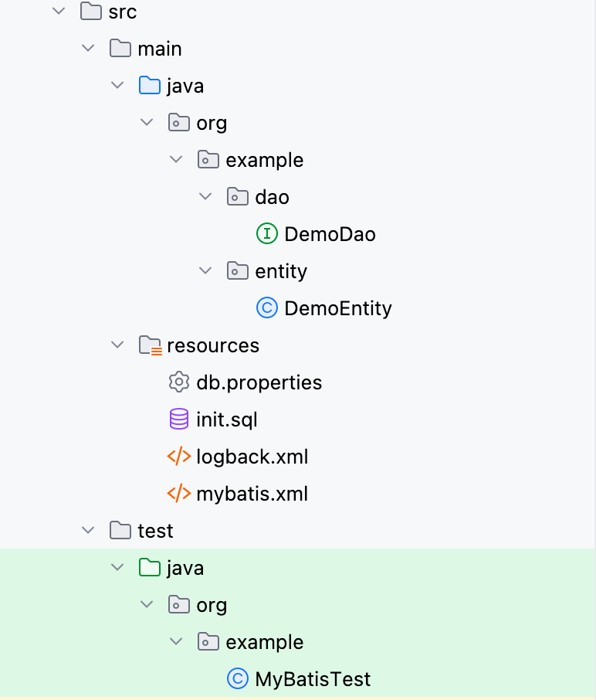Click the org package icon under test
596x700 pixels.
(x=179, y=604)
